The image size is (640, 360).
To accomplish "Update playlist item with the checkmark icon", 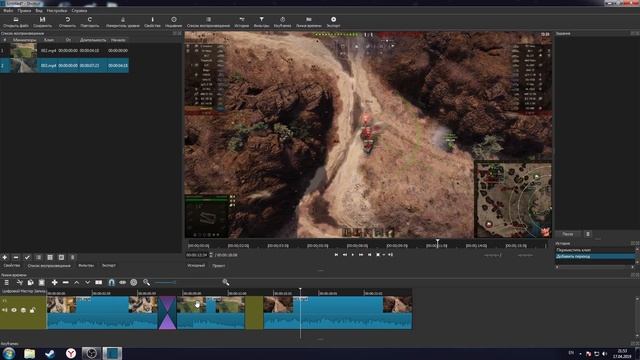I will [x=27, y=258].
